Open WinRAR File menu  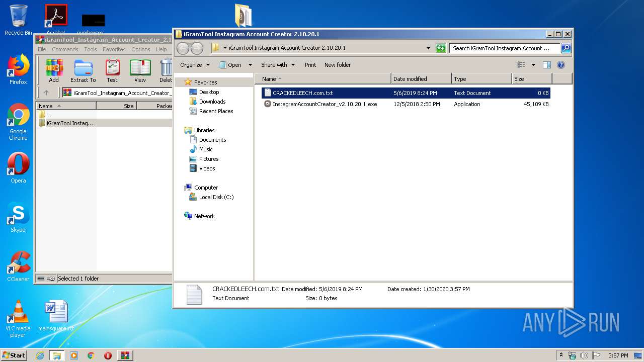(x=42, y=49)
